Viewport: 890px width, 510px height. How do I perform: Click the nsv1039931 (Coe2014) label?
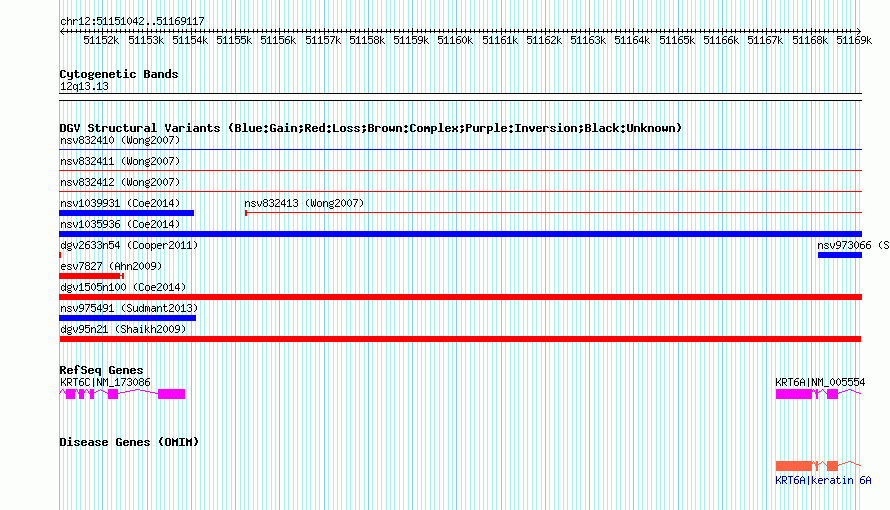[120, 203]
